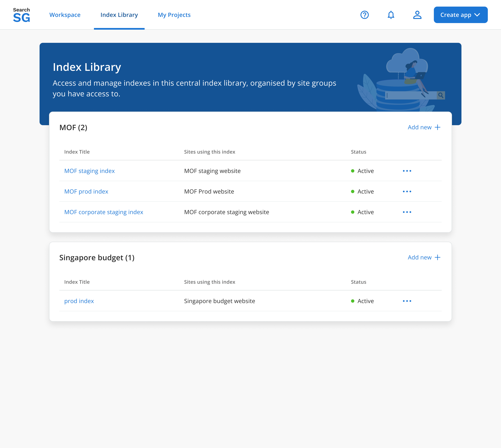Open the user profile icon

coord(417,15)
